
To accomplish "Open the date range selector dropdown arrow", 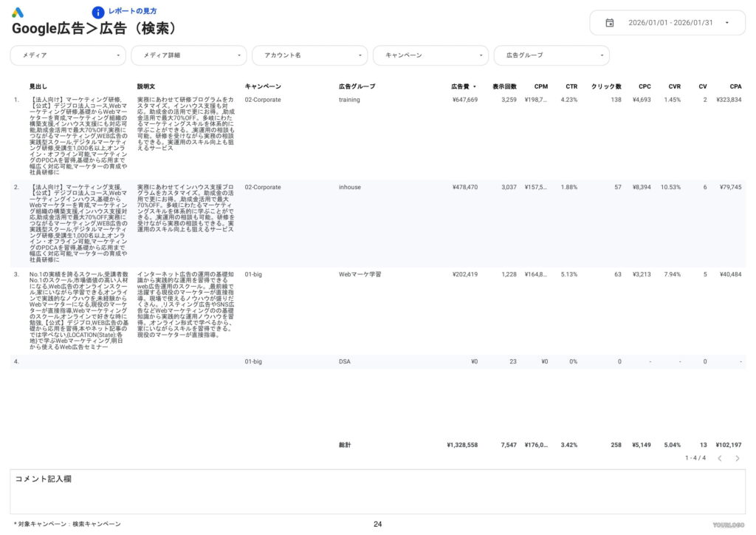I will tap(726, 23).
